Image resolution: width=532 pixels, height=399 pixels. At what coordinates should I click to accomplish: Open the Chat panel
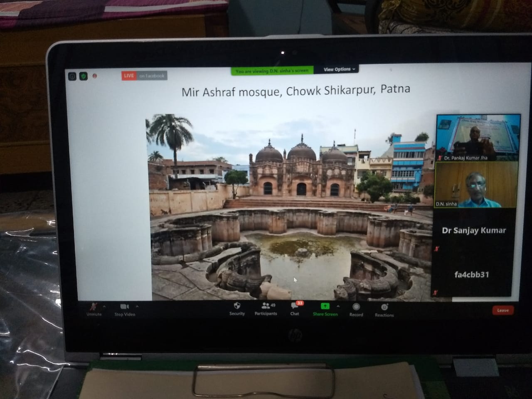pyautogui.click(x=295, y=308)
